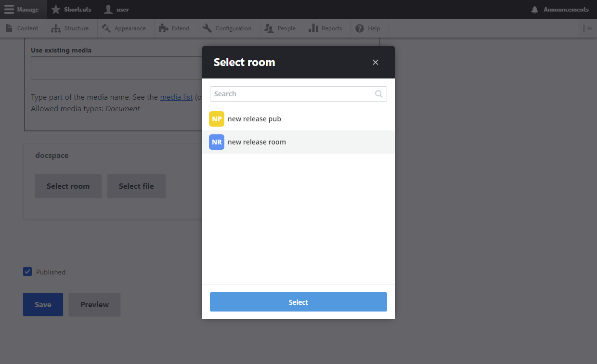Viewport: 597px width, 364px height.
Task: Choose the new release pub room
Action: click(x=254, y=119)
